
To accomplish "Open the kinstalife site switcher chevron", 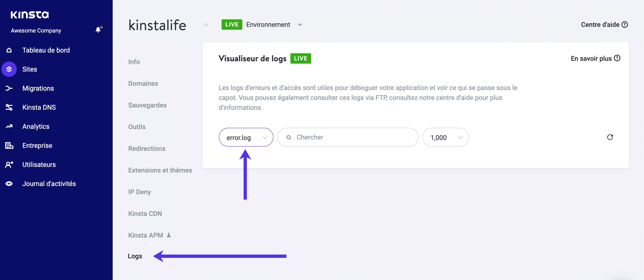I will pos(206,25).
